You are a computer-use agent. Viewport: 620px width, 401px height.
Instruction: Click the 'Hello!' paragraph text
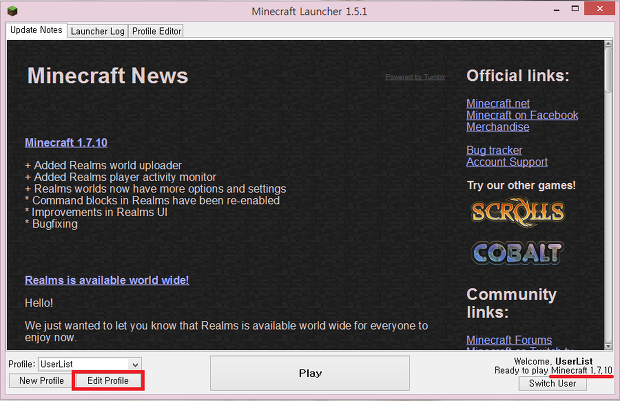39,303
